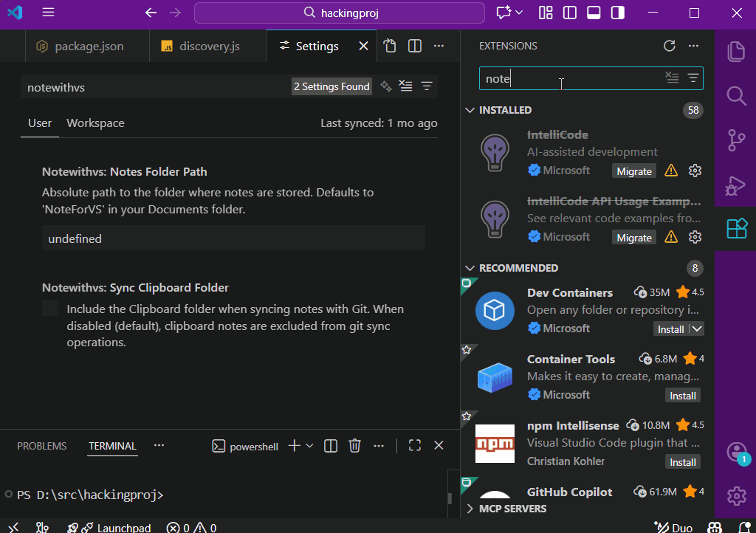The height and width of the screenshot is (533, 756).
Task: Toggle secondary side bar layout icon
Action: [x=618, y=13]
